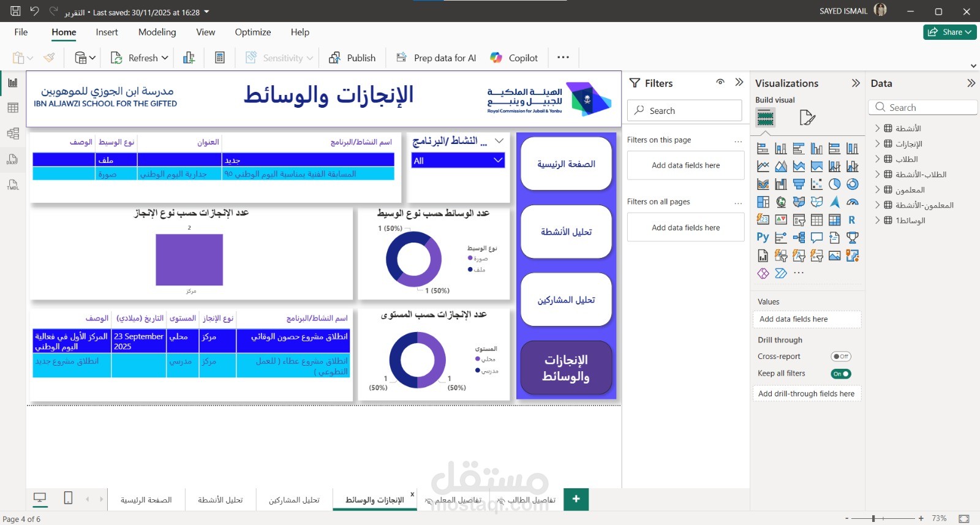Screen dimensions: 980x525
Task: Open the file name saved dropdown
Action: pyautogui.click(x=206, y=12)
